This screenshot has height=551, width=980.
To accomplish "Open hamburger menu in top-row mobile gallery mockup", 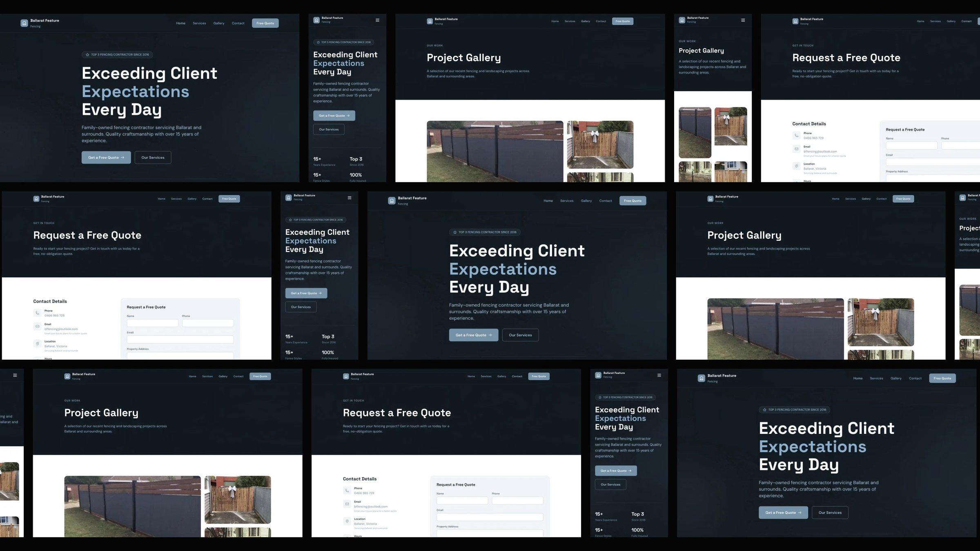I will 743,20.
